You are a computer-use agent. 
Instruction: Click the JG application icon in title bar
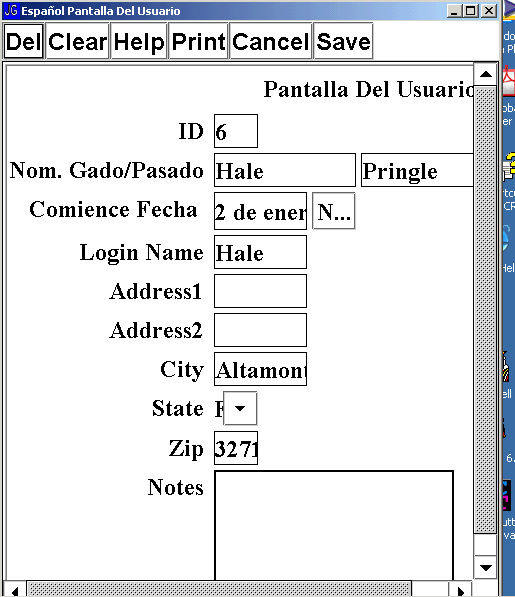10,10
